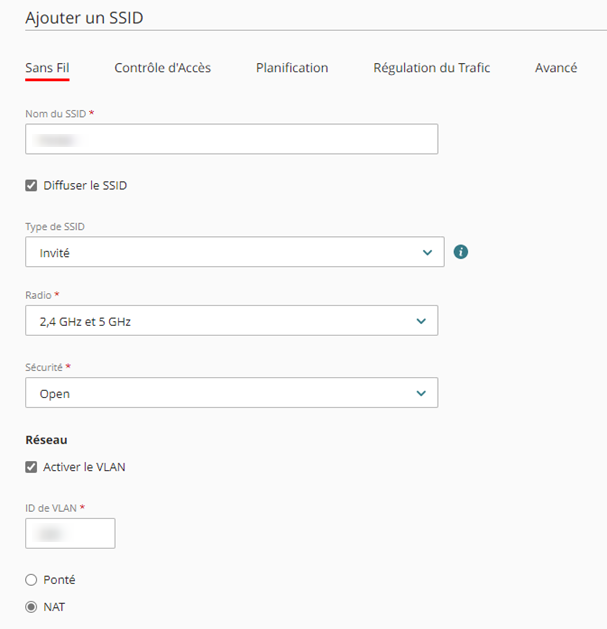Click the chevron arrow in Type de SSID
The image size is (607, 629).
427,253
